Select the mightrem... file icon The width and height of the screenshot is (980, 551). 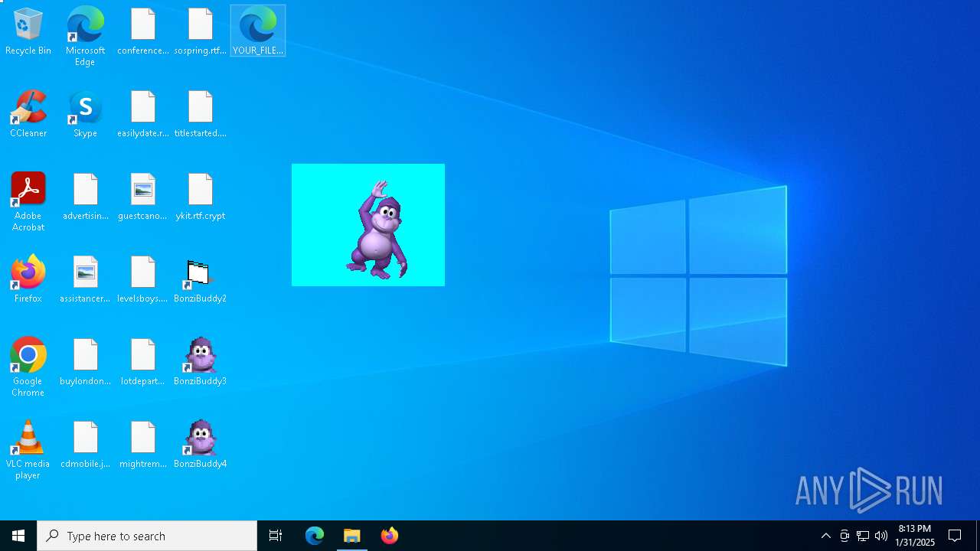pos(143,445)
